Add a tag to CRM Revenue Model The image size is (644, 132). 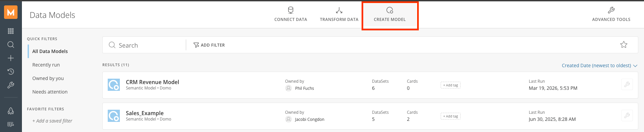tap(450, 85)
